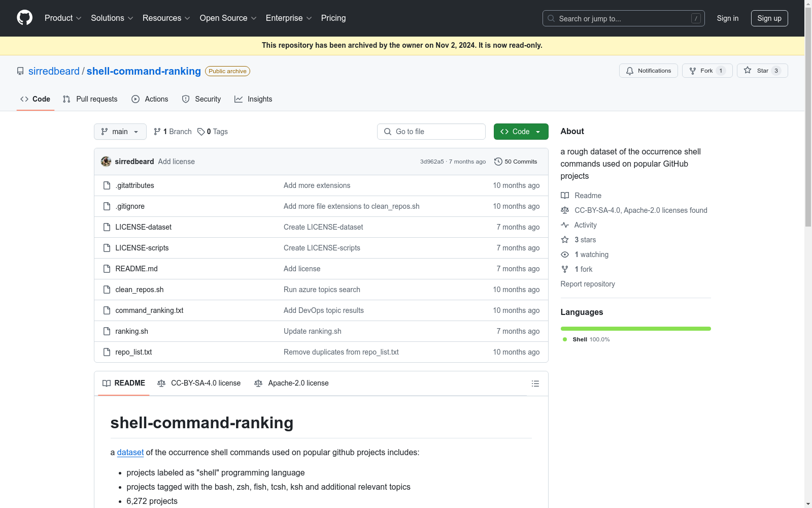The height and width of the screenshot is (508, 812).
Task: Click the fork icon beside 1 fork
Action: point(565,269)
